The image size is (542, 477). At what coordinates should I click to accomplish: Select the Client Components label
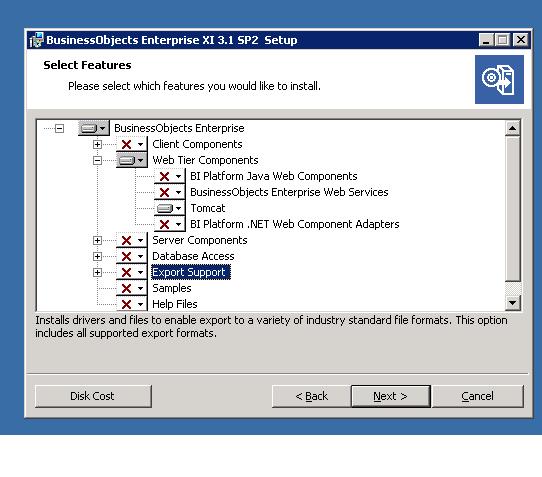pos(197,144)
